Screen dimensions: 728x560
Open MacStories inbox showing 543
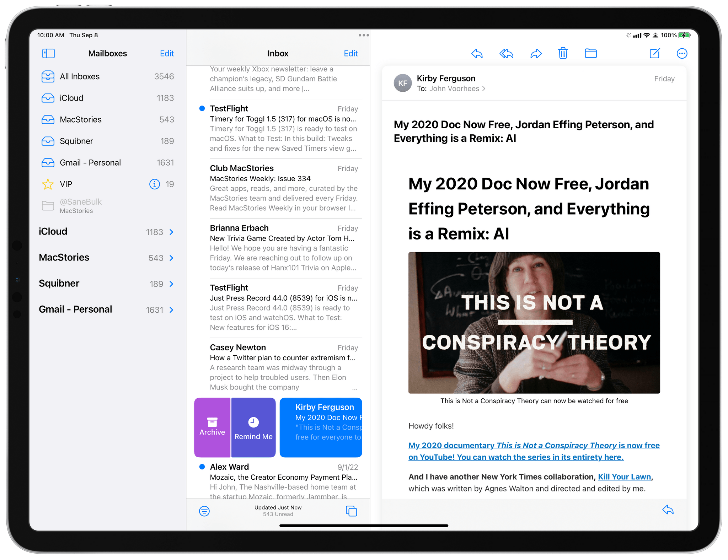[x=108, y=119]
